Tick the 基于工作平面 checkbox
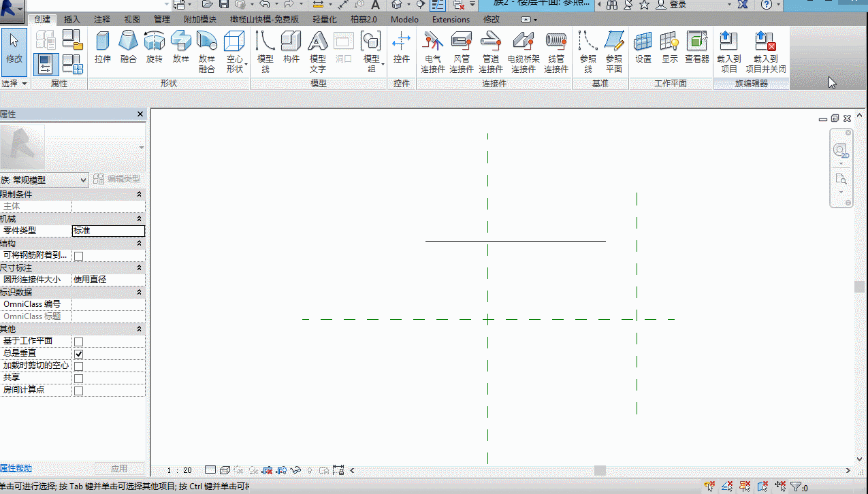Screen dimensions: 868x494 coord(78,342)
